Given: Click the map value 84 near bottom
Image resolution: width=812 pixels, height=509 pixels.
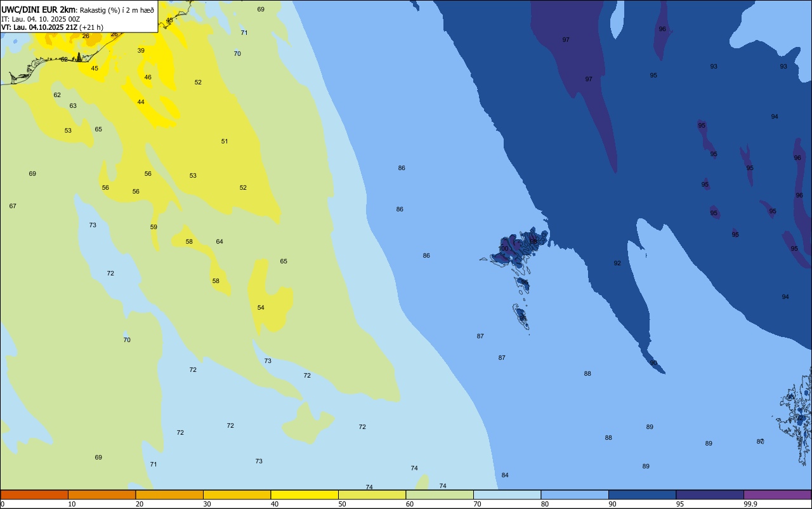Looking at the screenshot, I should [x=505, y=475].
